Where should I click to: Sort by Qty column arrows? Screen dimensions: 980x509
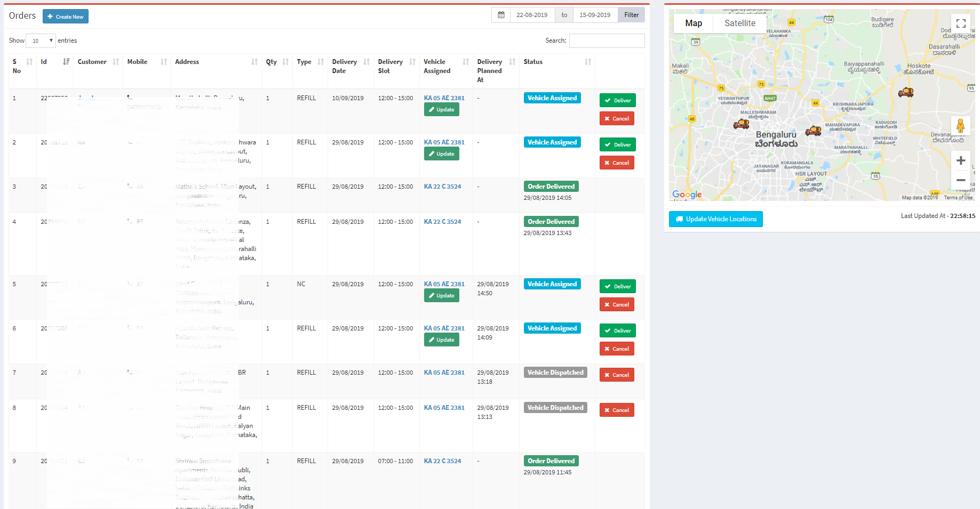[285, 62]
